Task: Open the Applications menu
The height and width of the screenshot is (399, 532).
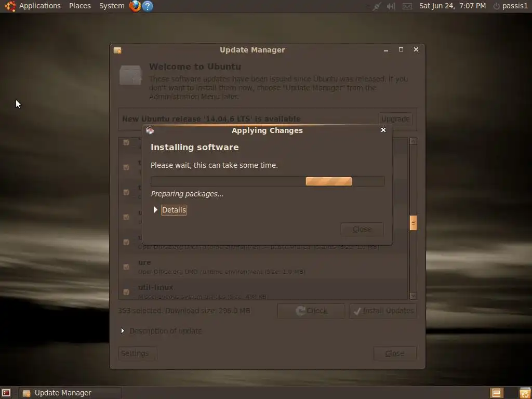Action: [x=39, y=6]
